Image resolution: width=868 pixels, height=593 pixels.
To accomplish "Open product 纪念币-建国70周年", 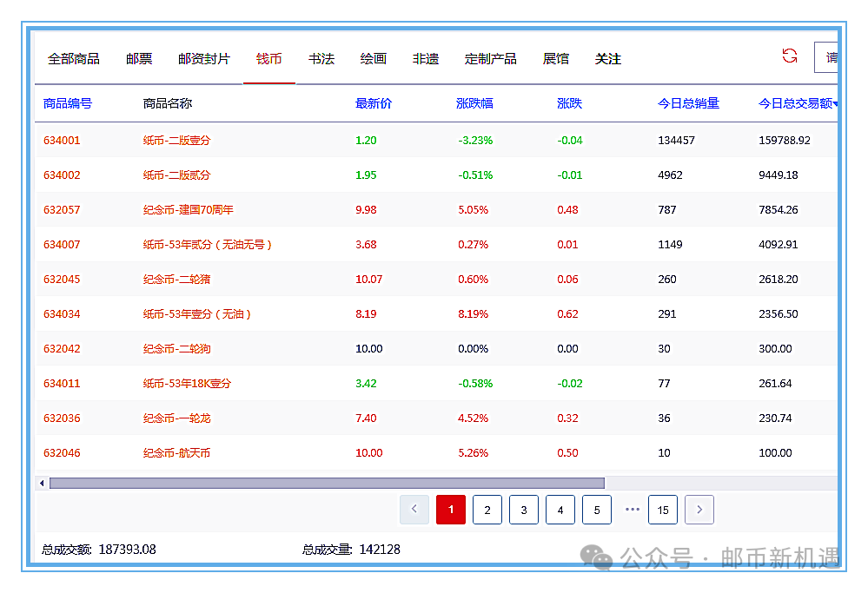I will [x=189, y=210].
